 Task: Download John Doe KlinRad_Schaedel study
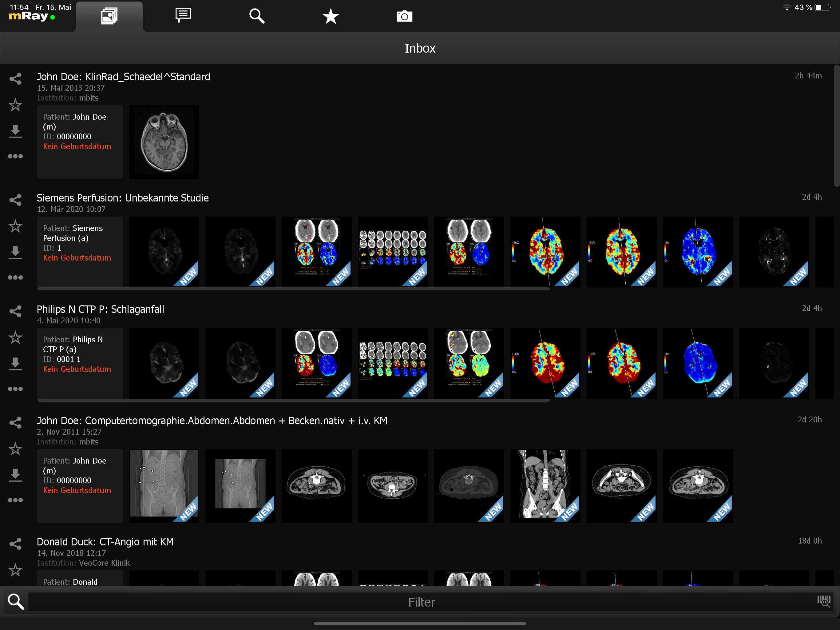[15, 131]
